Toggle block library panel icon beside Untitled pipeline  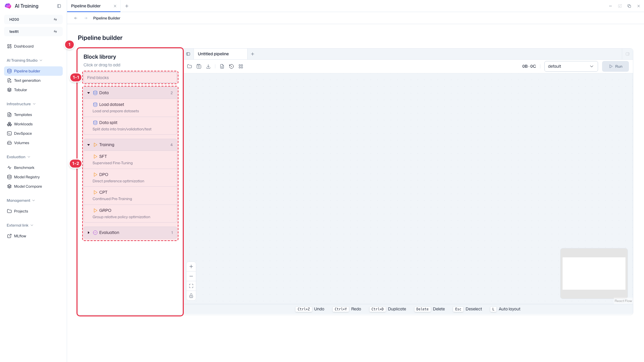[x=188, y=54]
